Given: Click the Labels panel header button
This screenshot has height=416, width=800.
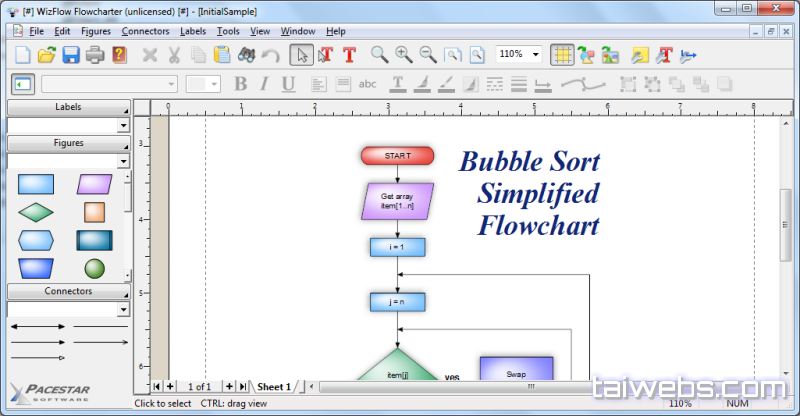Looking at the screenshot, I should point(68,107).
